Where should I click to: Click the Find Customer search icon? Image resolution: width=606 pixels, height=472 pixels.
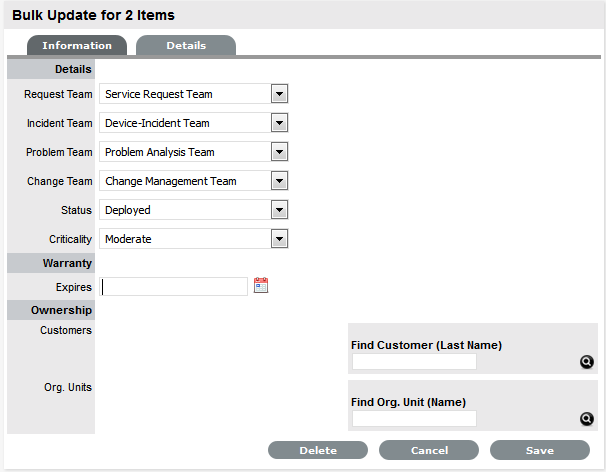tap(587, 362)
